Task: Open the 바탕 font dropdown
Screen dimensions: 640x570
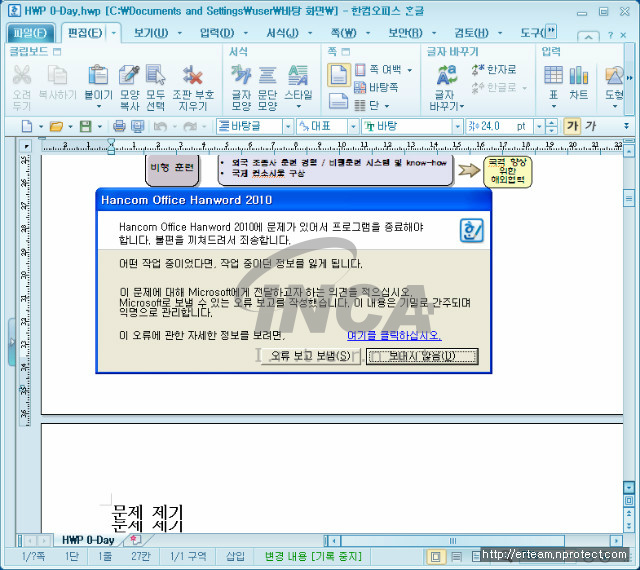Action: (457, 127)
